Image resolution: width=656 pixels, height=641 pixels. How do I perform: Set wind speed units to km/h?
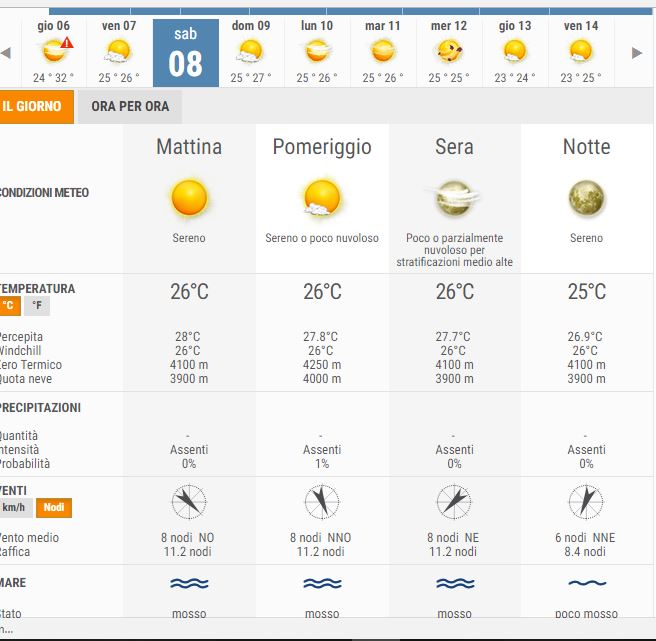point(17,508)
